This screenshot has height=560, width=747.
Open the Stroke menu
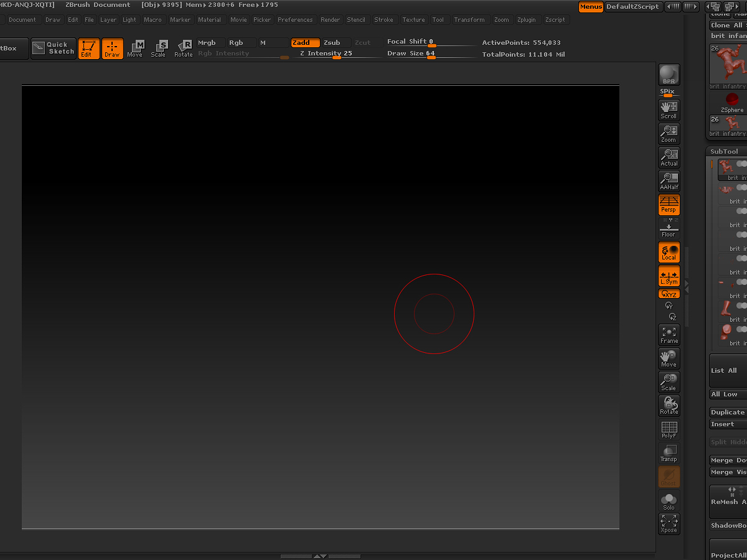pos(383,20)
